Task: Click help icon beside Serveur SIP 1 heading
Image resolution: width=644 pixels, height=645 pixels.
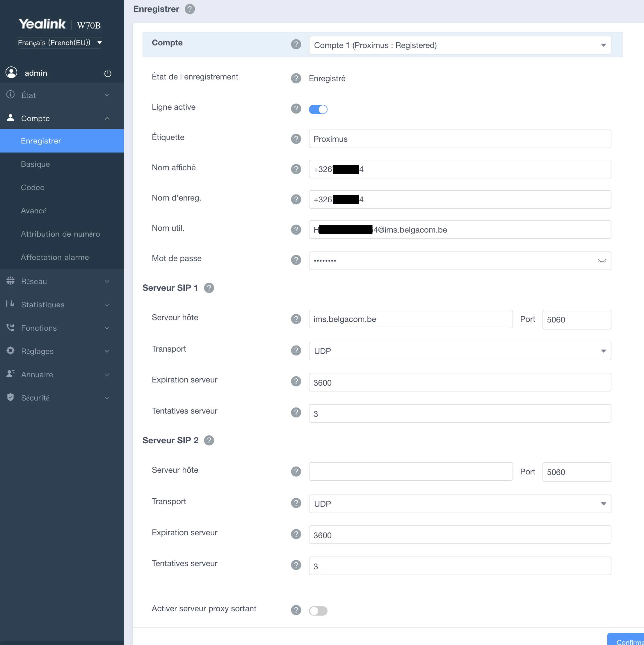Action: click(209, 288)
